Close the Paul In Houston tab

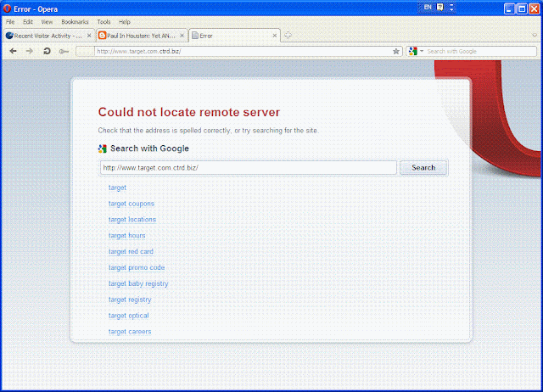[182, 36]
